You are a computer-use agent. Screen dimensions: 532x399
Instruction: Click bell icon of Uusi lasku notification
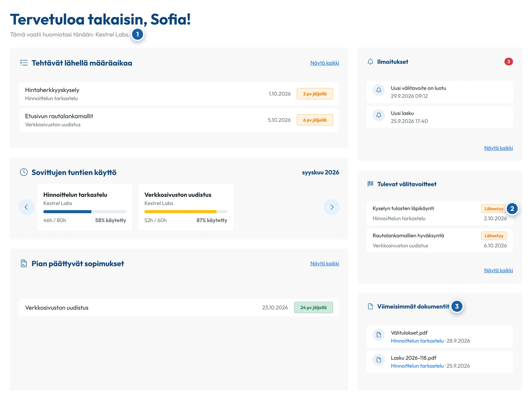click(379, 115)
